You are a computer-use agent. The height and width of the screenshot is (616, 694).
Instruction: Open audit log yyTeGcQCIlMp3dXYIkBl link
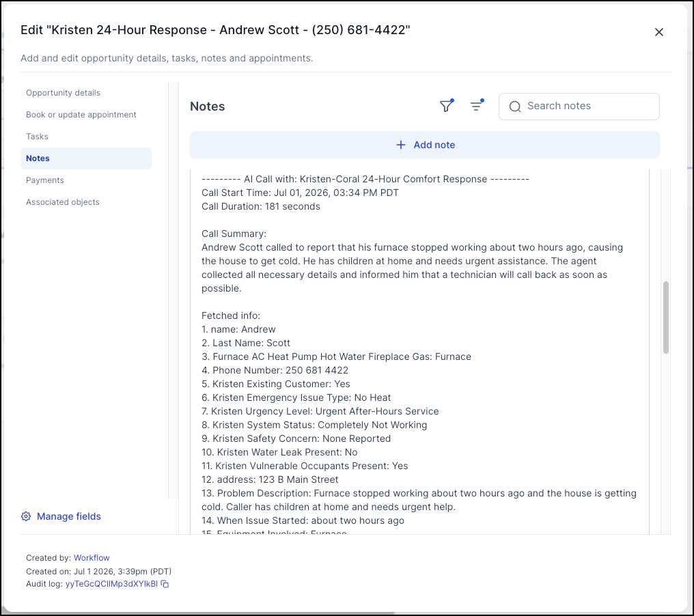tap(111, 584)
